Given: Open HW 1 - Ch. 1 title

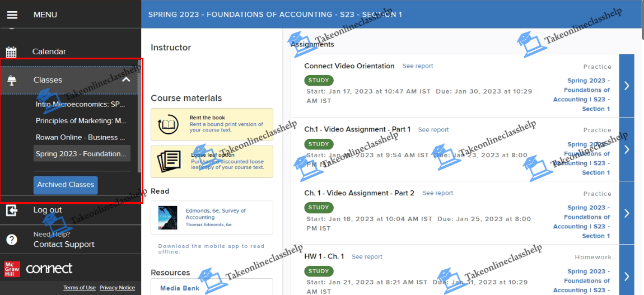Looking at the screenshot, I should tap(324, 256).
